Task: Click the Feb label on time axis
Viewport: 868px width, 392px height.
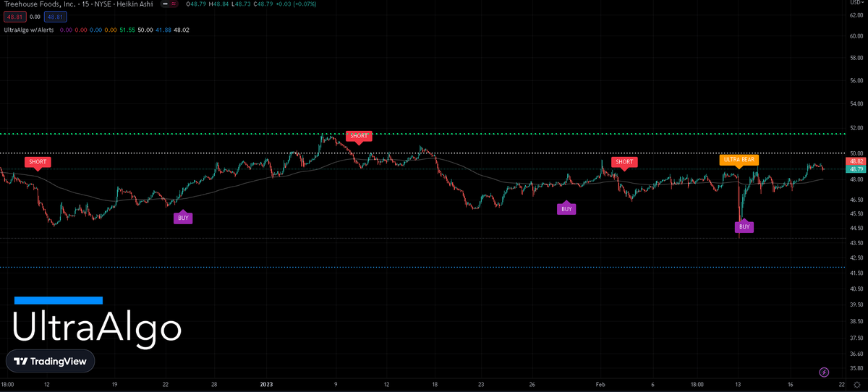Action: coord(602,385)
